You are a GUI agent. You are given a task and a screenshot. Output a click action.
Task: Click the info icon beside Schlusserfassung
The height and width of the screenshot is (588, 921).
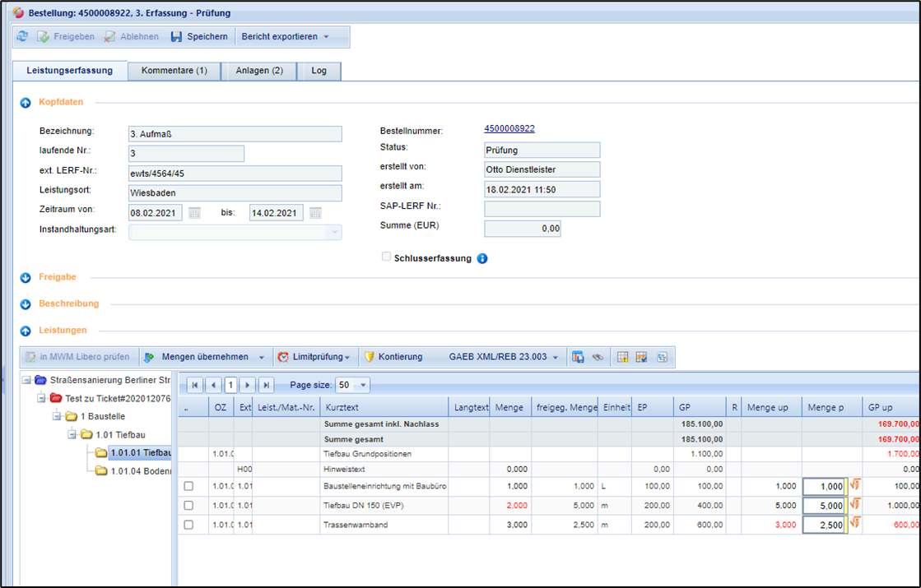click(482, 258)
